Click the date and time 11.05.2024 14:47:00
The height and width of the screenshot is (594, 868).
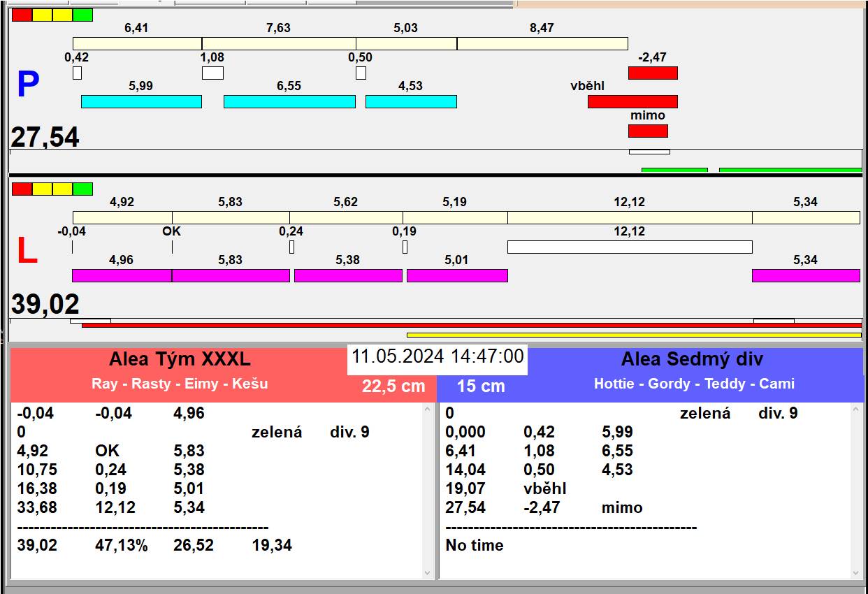coord(437,356)
